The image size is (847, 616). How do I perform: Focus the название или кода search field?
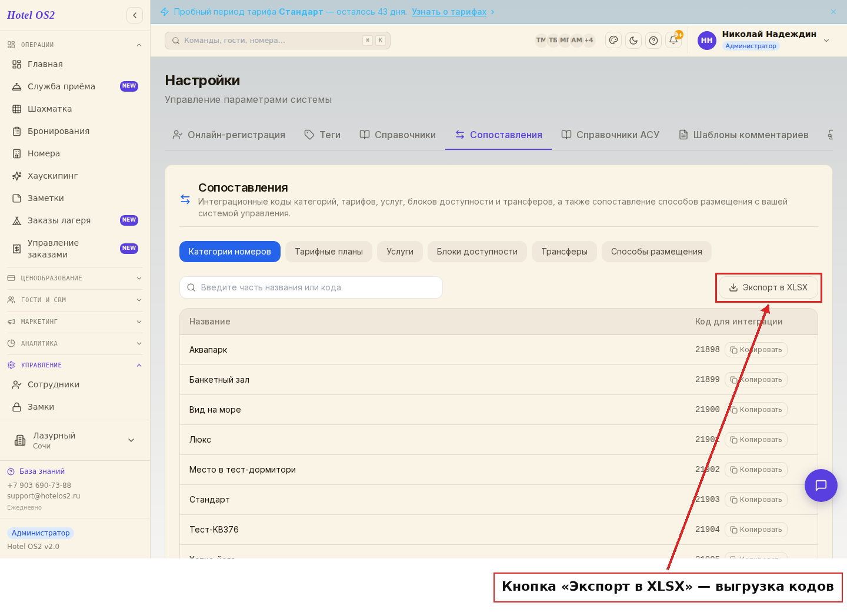311,287
